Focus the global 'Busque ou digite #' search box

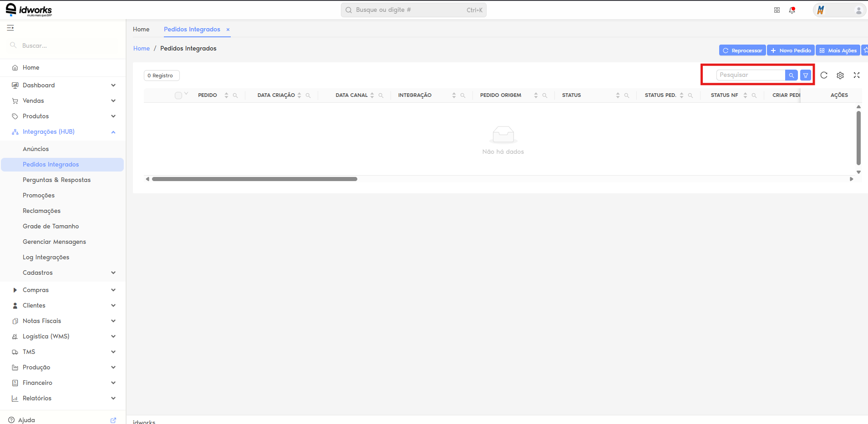413,10
